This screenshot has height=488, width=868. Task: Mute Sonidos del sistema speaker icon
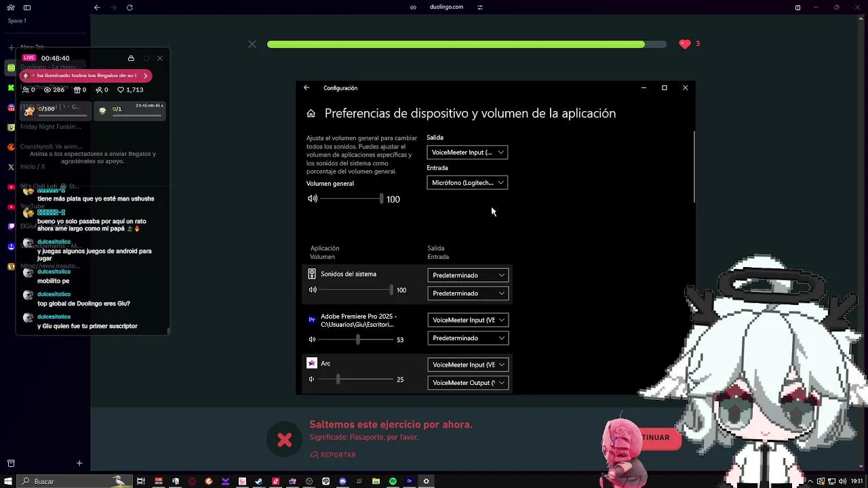(x=313, y=290)
